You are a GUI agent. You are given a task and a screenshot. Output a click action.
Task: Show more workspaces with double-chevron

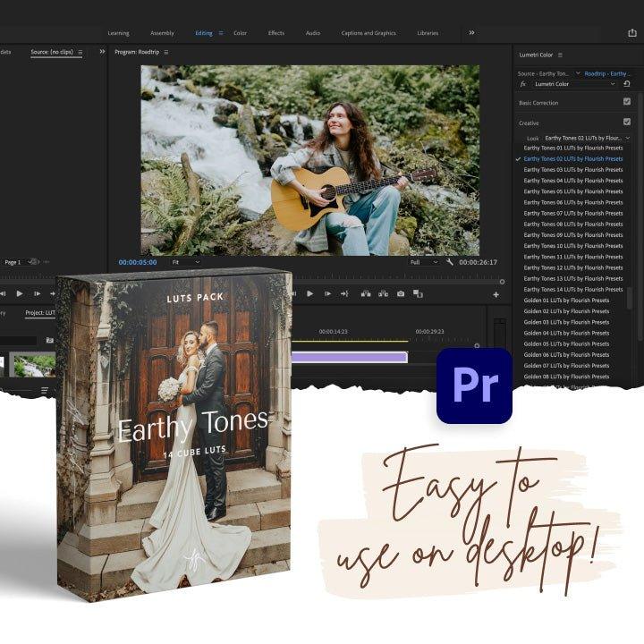pyautogui.click(x=471, y=33)
